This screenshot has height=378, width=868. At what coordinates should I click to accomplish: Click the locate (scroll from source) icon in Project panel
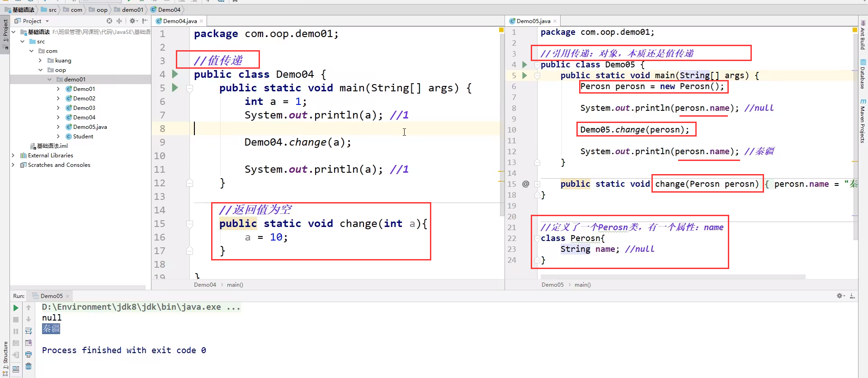coord(109,21)
